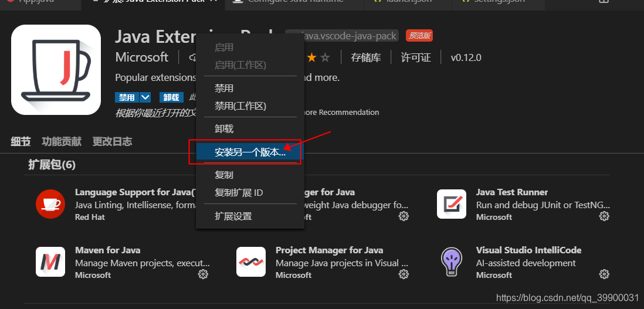Open the Visual Studio IntelliCode lightbulb icon
Image resolution: width=644 pixels, height=309 pixels.
[x=452, y=262]
